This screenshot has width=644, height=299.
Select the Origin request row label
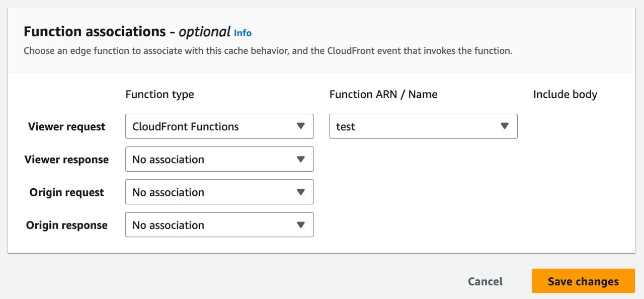(x=67, y=192)
